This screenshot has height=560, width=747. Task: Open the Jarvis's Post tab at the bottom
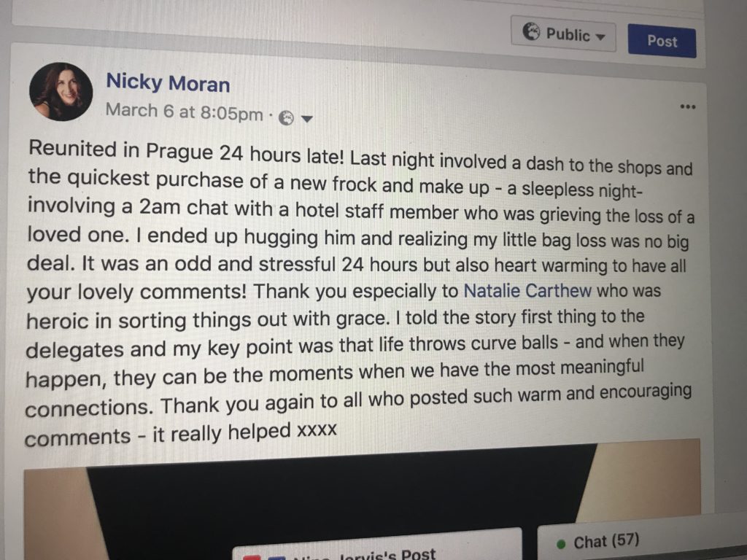(376, 548)
